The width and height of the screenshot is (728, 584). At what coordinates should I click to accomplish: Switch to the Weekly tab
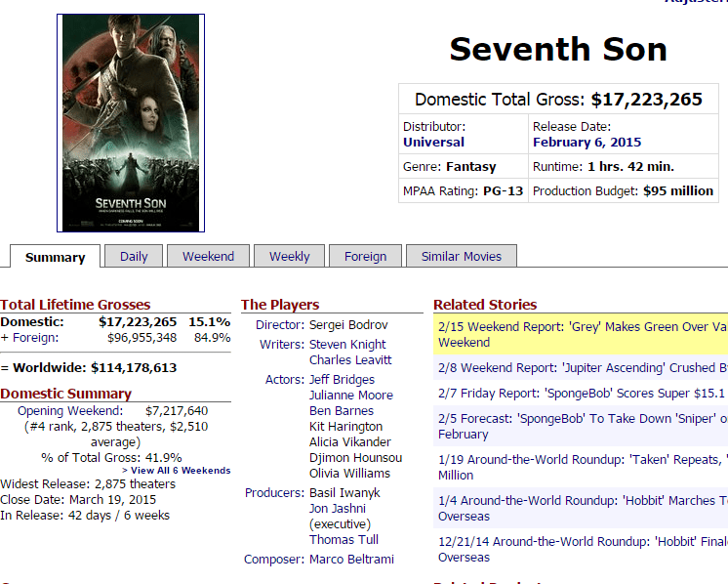[289, 256]
